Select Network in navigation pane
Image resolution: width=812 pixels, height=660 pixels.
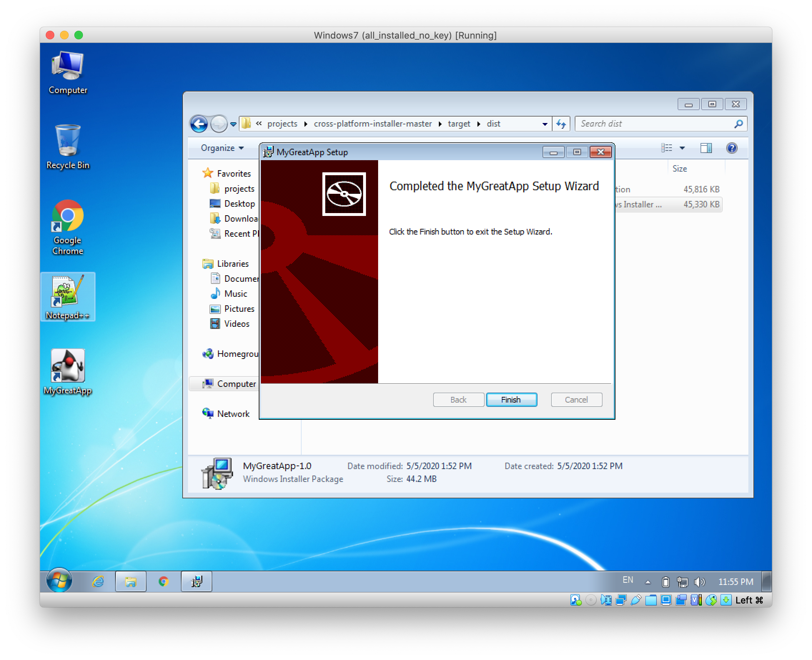click(233, 414)
